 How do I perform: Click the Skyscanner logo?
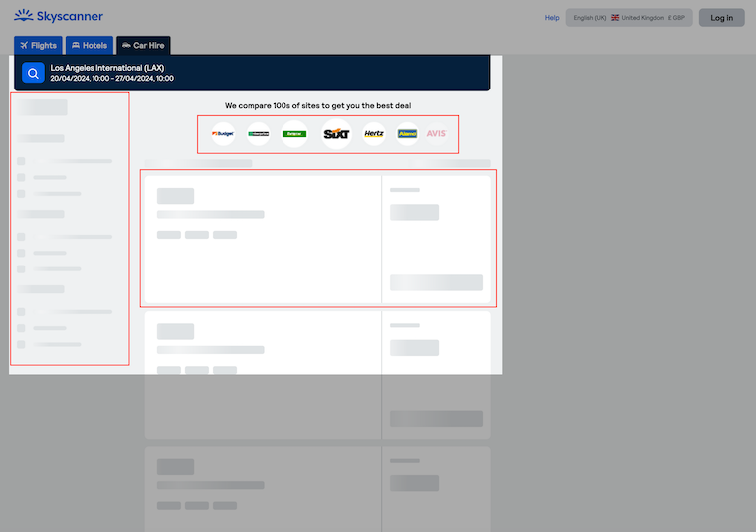point(59,16)
